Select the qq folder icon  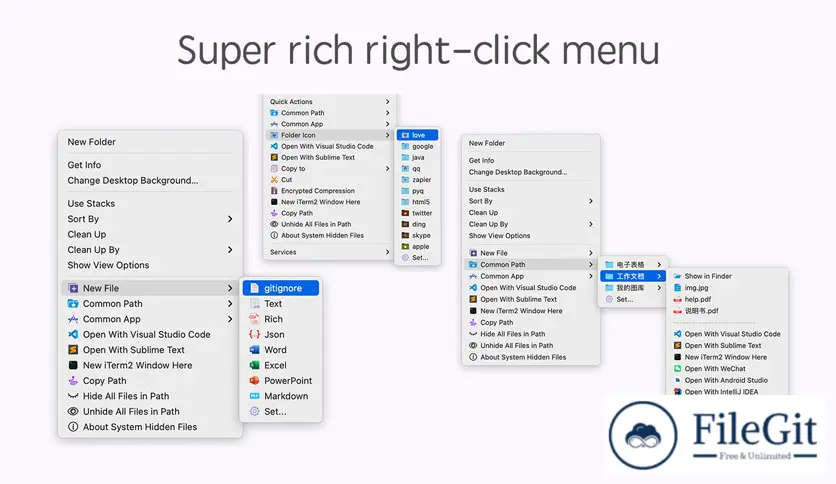(x=417, y=169)
